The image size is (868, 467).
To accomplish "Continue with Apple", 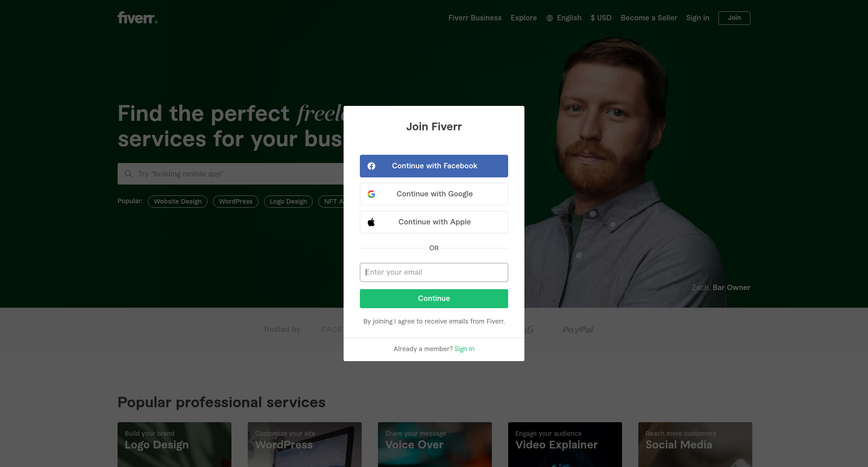I will point(434,222).
